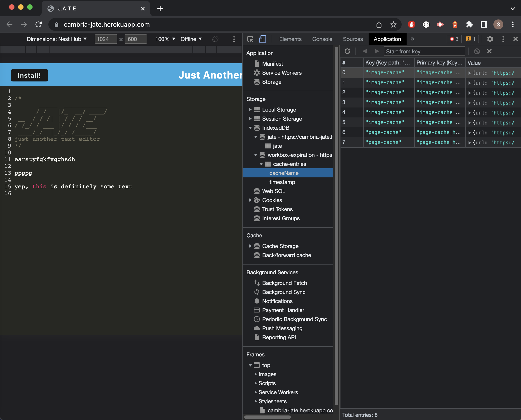Switch to the Console tab
This screenshot has width=521, height=420.
click(322, 39)
